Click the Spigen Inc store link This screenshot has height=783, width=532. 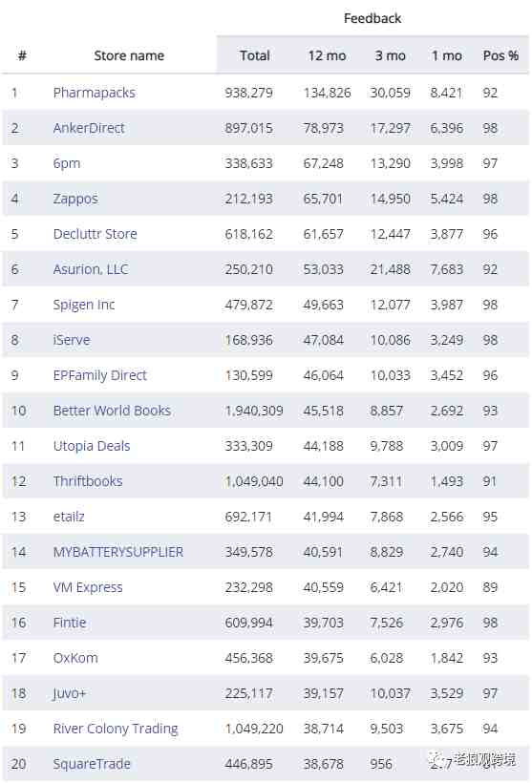(84, 305)
